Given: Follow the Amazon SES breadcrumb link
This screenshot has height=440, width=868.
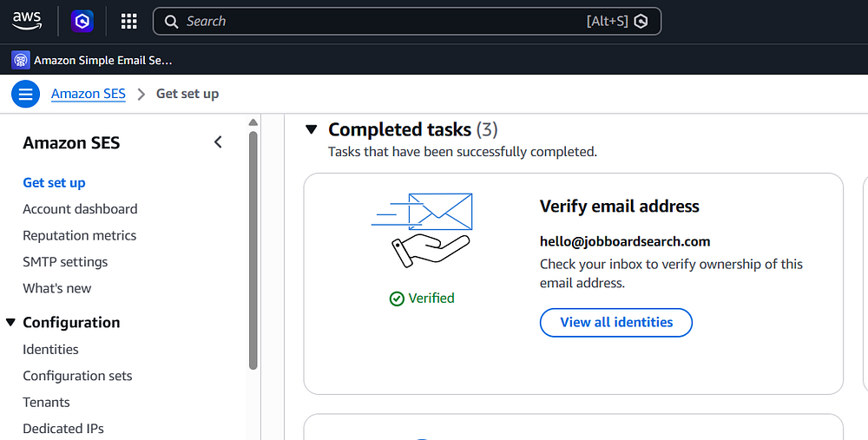Looking at the screenshot, I should [89, 94].
